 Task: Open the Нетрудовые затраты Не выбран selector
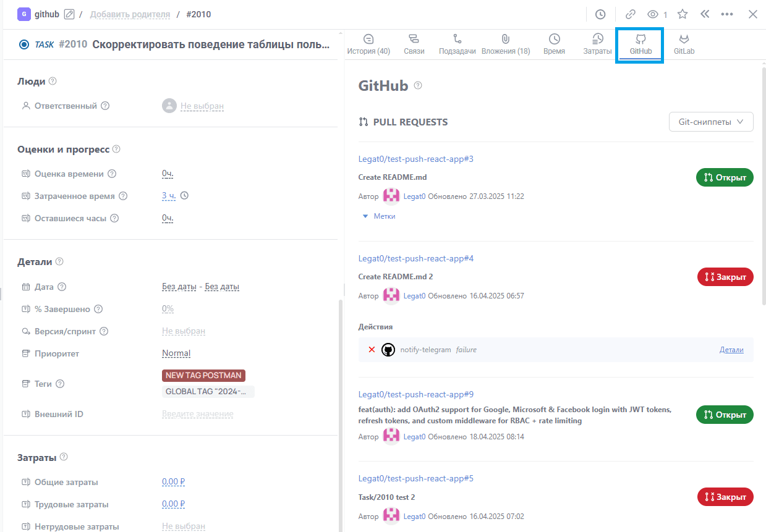point(184,526)
